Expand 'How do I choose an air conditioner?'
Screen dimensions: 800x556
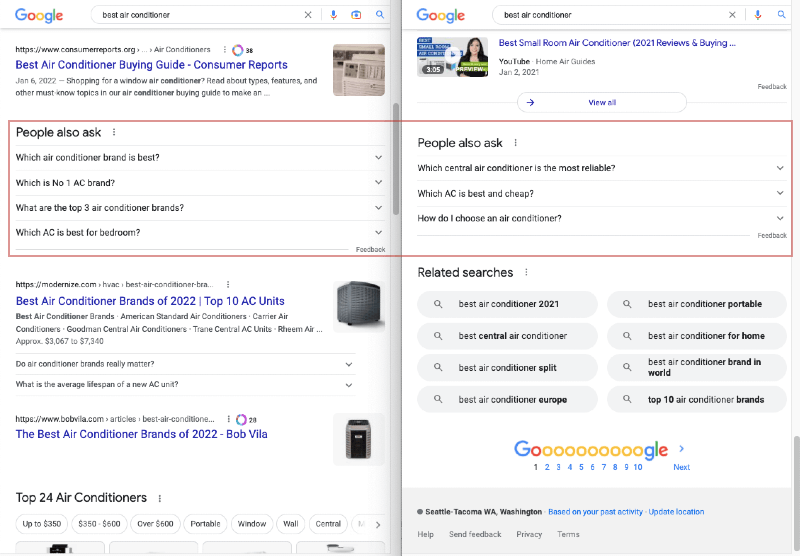tap(602, 218)
